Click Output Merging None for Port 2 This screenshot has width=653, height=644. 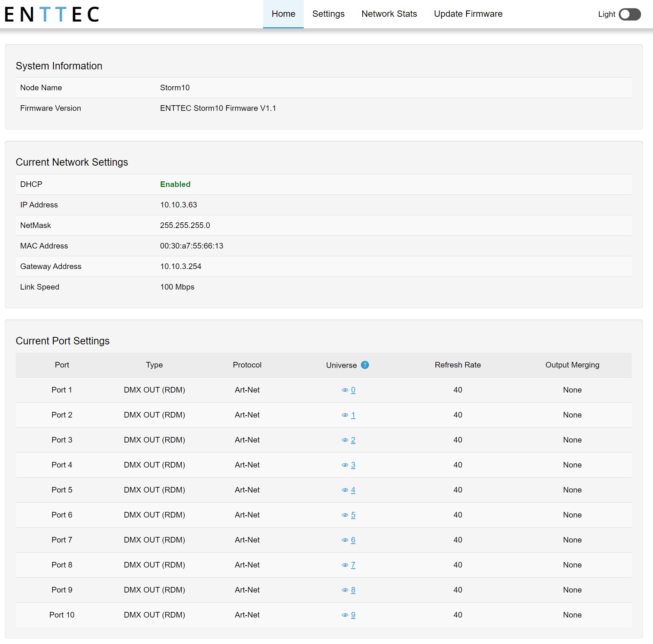(x=572, y=415)
